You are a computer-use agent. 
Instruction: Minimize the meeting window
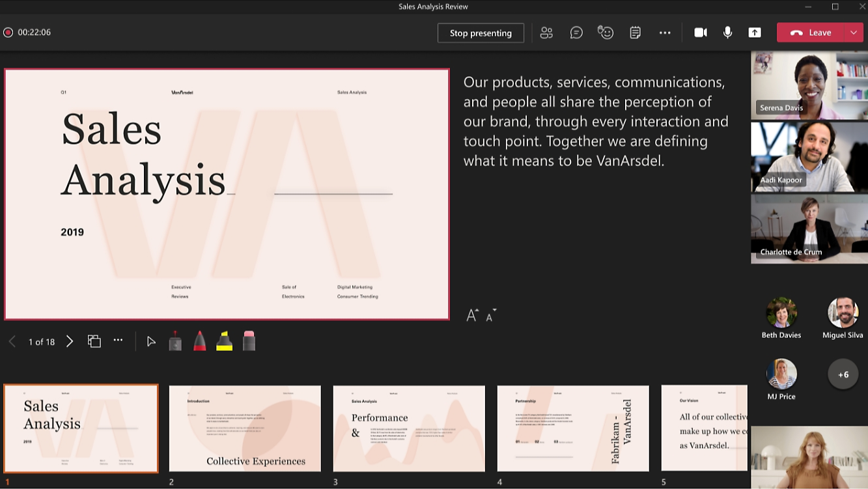point(808,7)
